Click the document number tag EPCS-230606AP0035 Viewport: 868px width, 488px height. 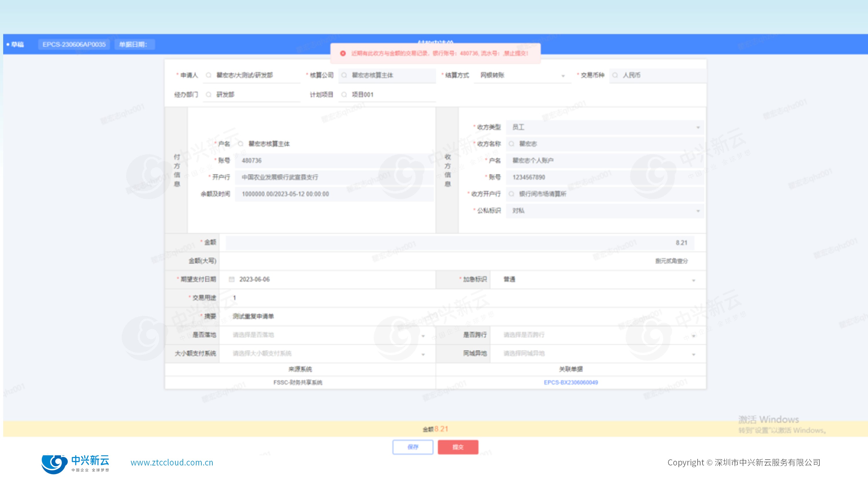coord(74,45)
